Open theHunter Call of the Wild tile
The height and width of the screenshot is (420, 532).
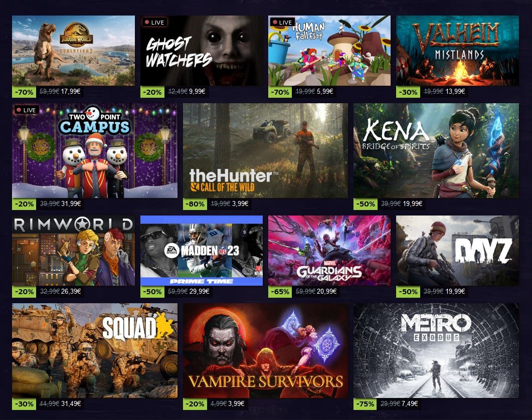click(265, 151)
